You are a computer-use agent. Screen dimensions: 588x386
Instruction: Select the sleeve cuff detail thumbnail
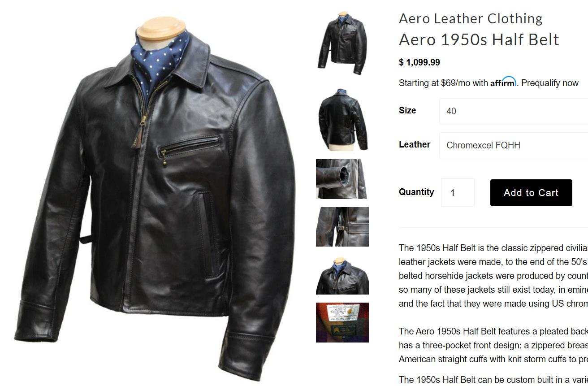(342, 179)
